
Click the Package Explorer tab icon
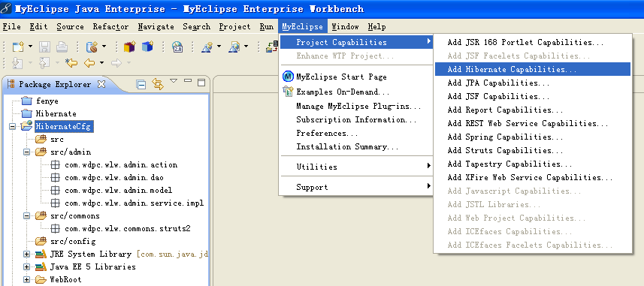point(11,84)
